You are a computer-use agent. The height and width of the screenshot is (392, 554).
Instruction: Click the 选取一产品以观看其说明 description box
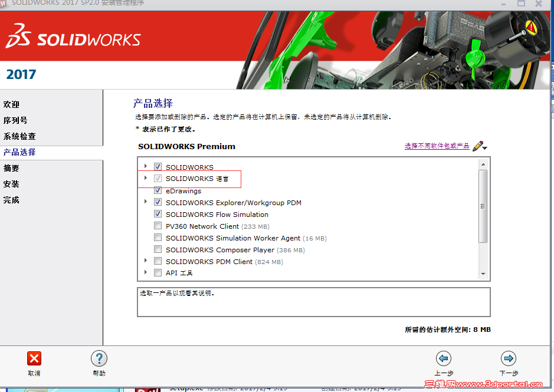tap(314, 302)
